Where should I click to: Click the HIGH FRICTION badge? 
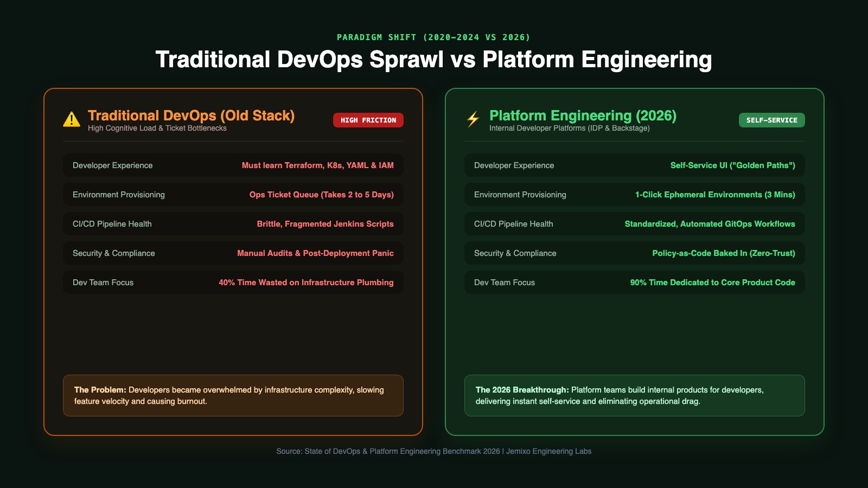pyautogui.click(x=368, y=120)
